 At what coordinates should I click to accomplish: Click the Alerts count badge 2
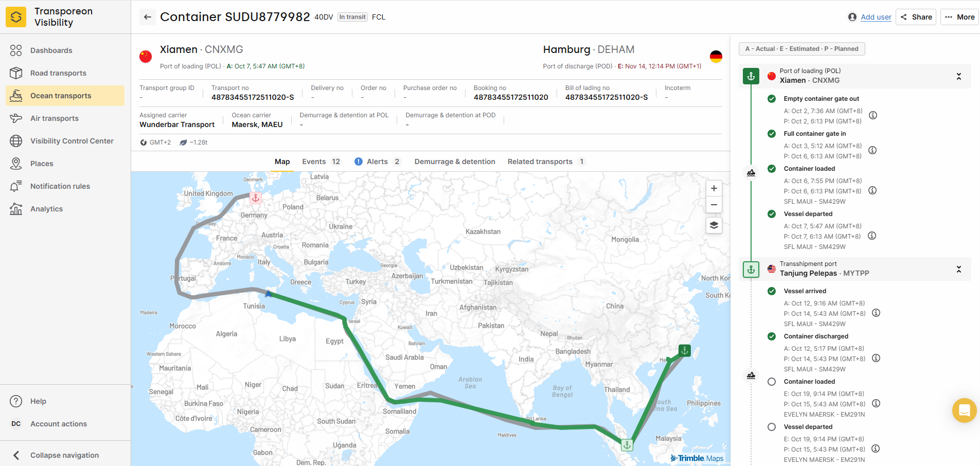pos(397,162)
